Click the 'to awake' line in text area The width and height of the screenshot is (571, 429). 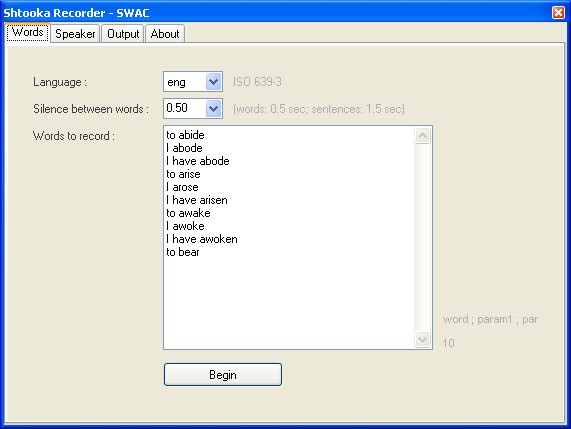pyautogui.click(x=188, y=213)
